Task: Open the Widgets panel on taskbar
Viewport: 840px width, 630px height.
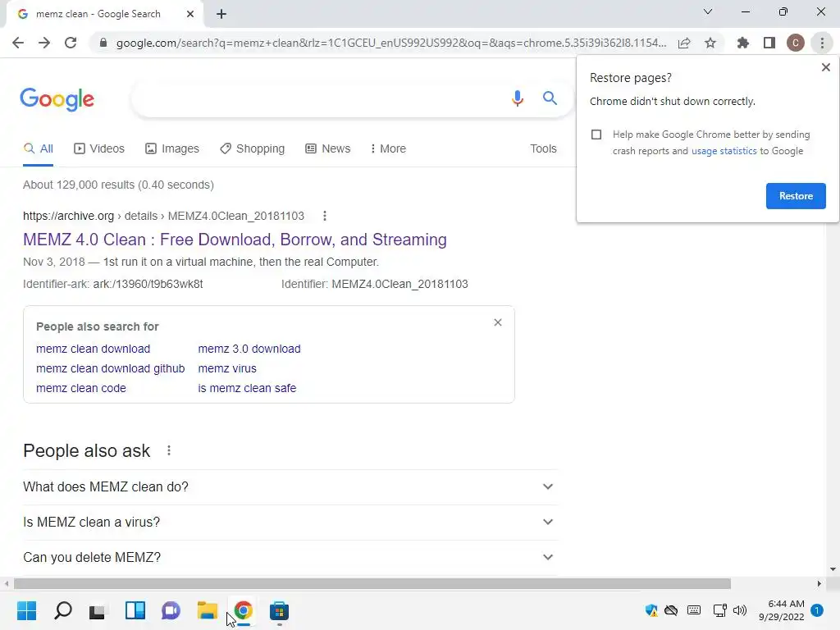Action: pos(135,610)
